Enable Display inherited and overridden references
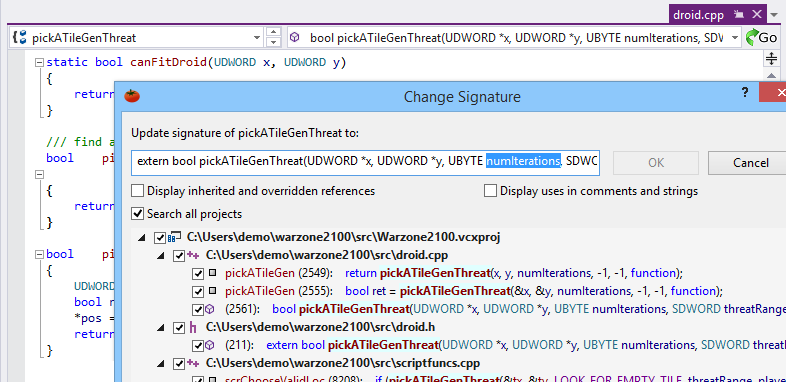This screenshot has width=786, height=382. (137, 191)
